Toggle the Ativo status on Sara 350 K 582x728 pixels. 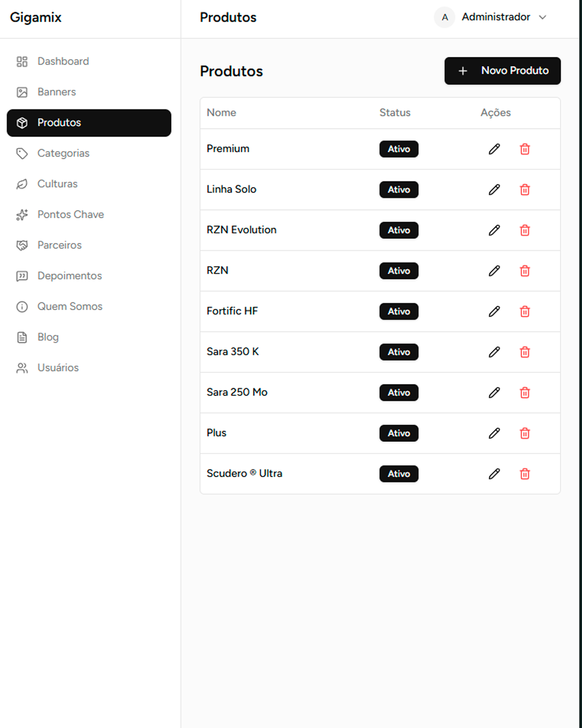(x=399, y=352)
